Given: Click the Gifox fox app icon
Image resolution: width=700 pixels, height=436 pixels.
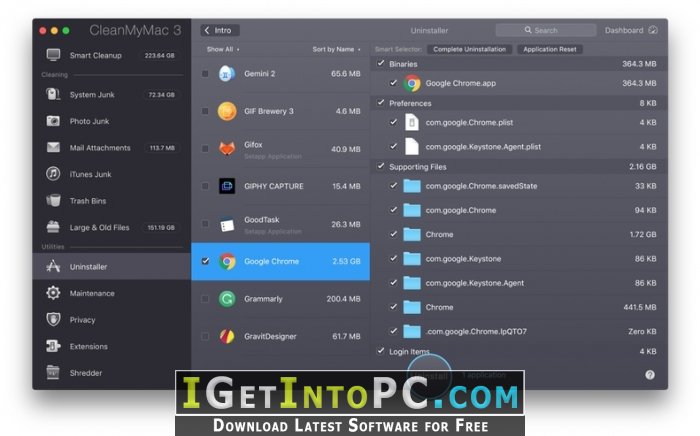Looking at the screenshot, I should tap(227, 149).
